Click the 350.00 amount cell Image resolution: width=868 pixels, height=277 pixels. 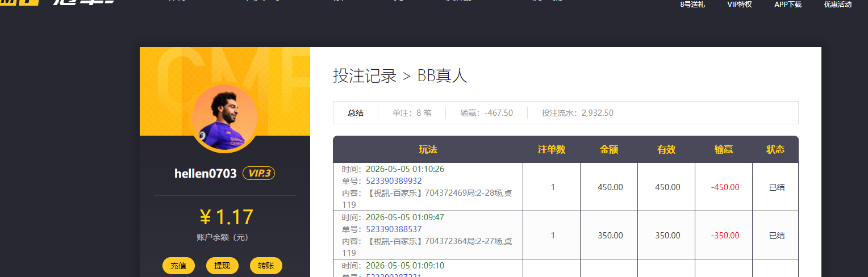[x=610, y=236]
